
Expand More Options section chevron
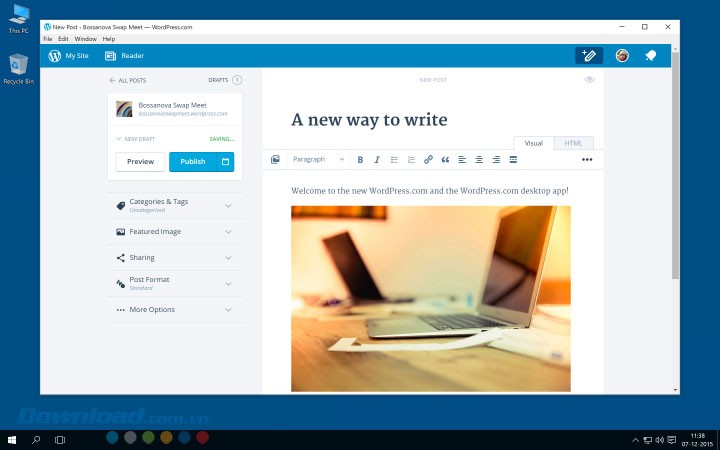228,310
